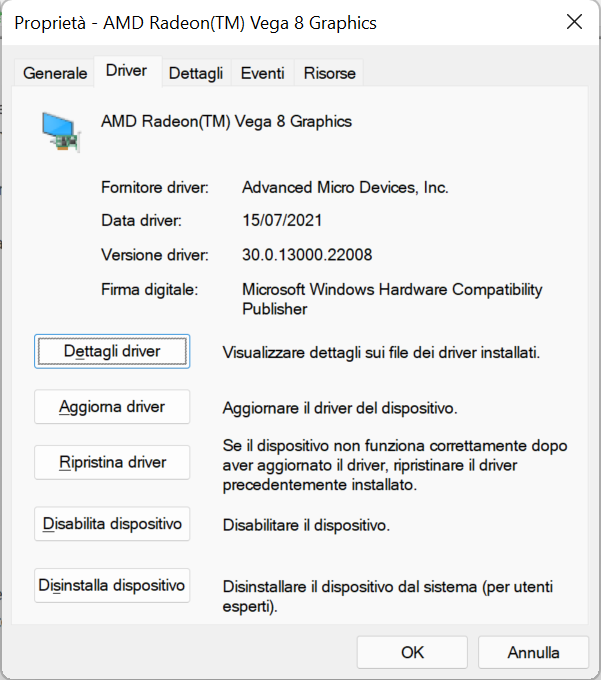
Task: Click the Versione driver label
Action: tap(155, 255)
